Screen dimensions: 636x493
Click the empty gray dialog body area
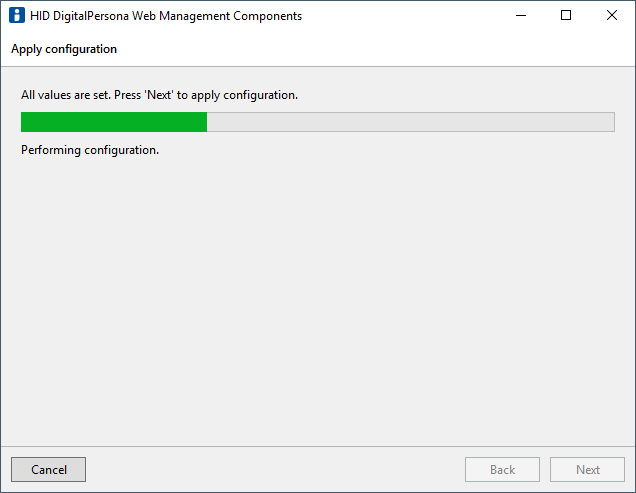(318, 300)
